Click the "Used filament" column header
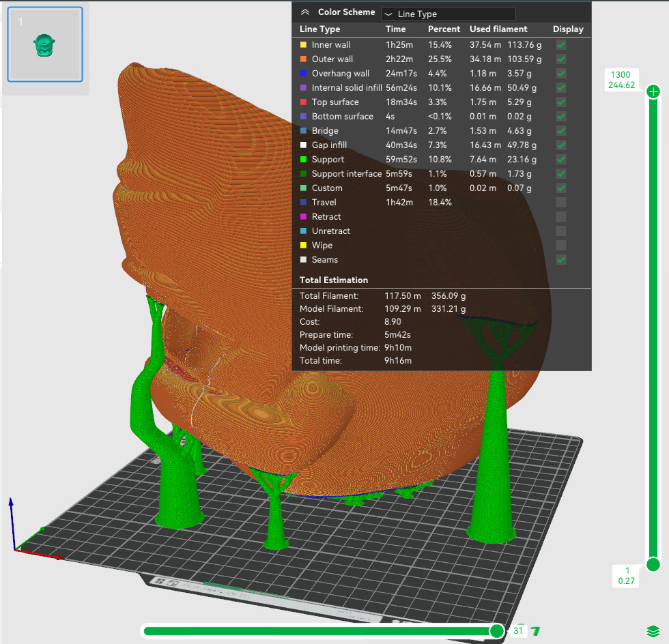Image resolution: width=669 pixels, height=644 pixels. 498,29
